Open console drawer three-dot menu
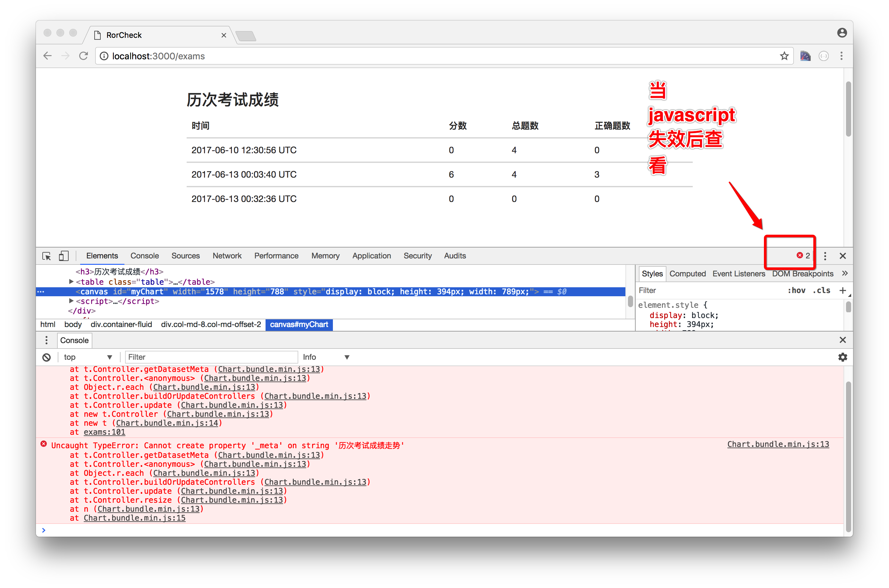This screenshot has height=588, width=889. 47,340
